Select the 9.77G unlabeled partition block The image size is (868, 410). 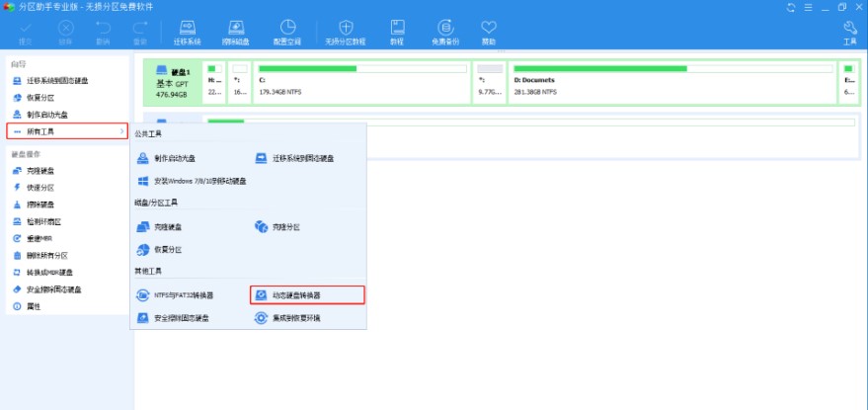490,81
